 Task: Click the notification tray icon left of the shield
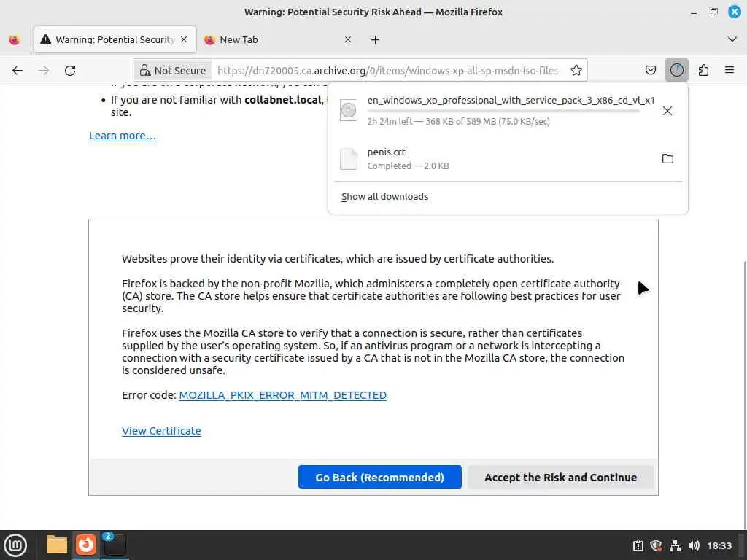coord(638,545)
